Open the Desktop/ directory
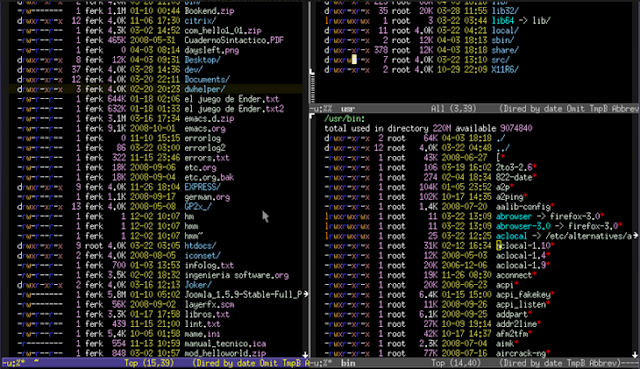 coord(202,60)
